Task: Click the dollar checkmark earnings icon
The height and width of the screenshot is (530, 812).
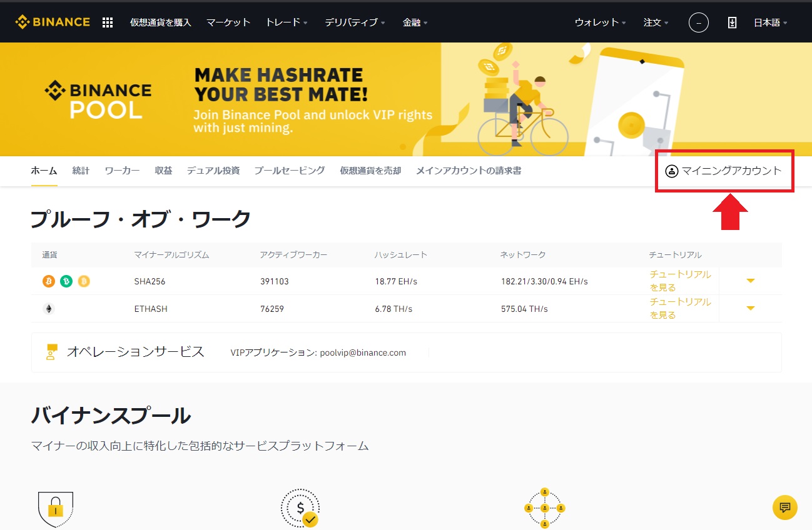Action: (x=301, y=508)
